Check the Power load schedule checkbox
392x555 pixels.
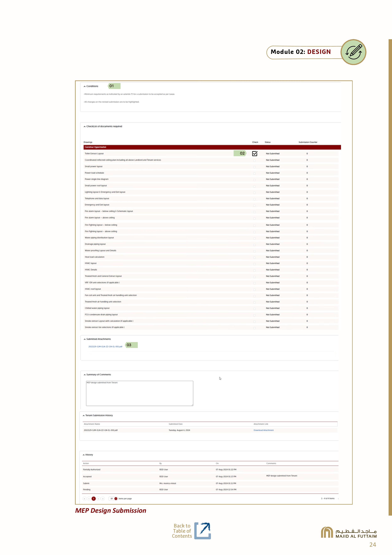[254, 173]
